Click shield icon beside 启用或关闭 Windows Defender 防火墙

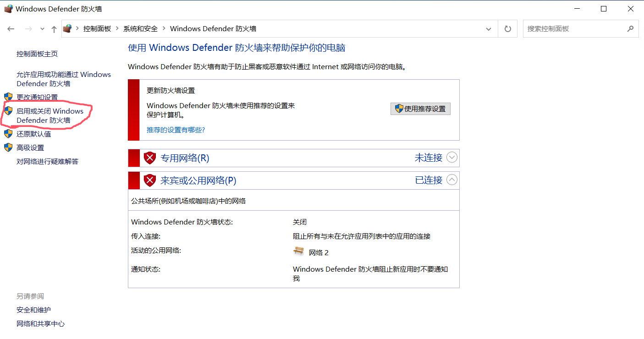(8, 110)
